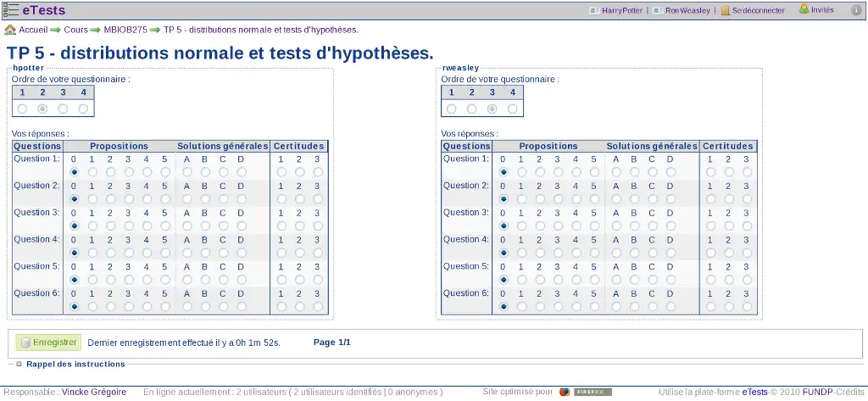Image resolution: width=868 pixels, height=401 pixels.
Task: Choose solution C for hpotter Question 1
Action: tap(223, 172)
